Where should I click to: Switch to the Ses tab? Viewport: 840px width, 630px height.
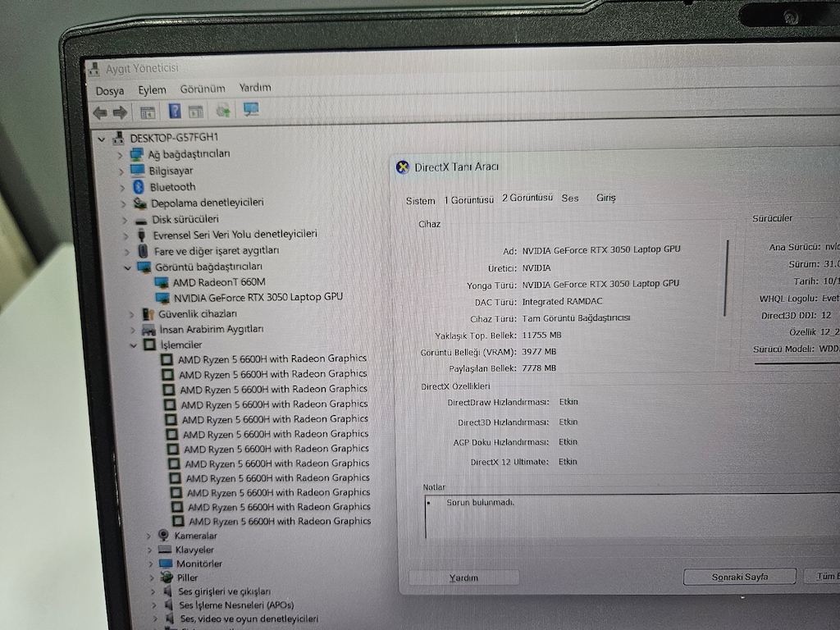coord(570,199)
